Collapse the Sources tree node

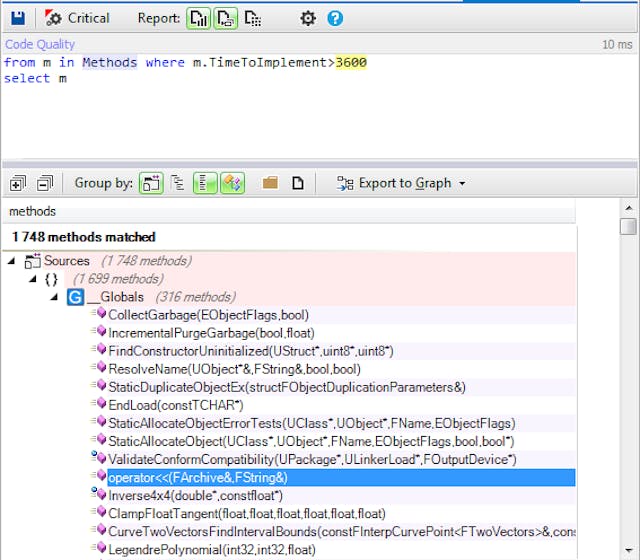[11, 261]
